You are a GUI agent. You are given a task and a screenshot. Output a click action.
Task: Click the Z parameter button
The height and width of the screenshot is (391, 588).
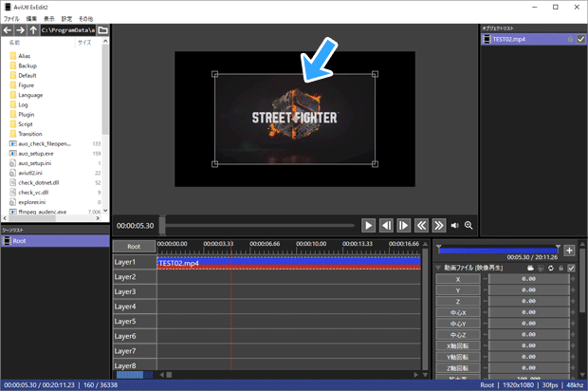[458, 302]
